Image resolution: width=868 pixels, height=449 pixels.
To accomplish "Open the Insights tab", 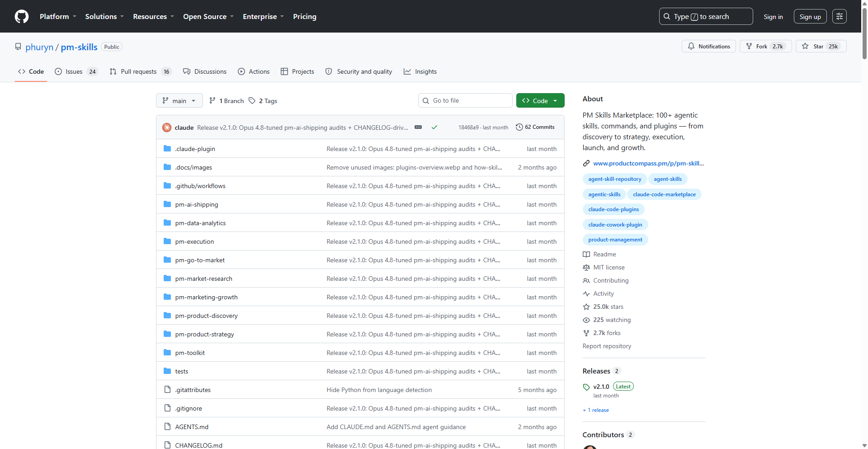I will click(420, 71).
